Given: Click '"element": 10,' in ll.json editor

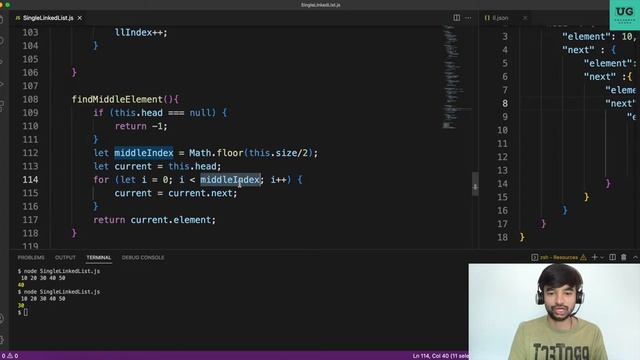Looking at the screenshot, I should [599, 36].
